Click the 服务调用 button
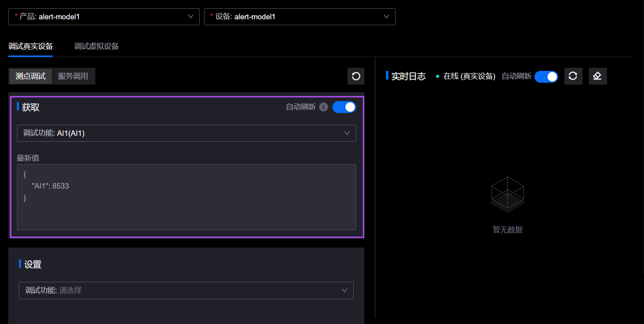 click(73, 76)
